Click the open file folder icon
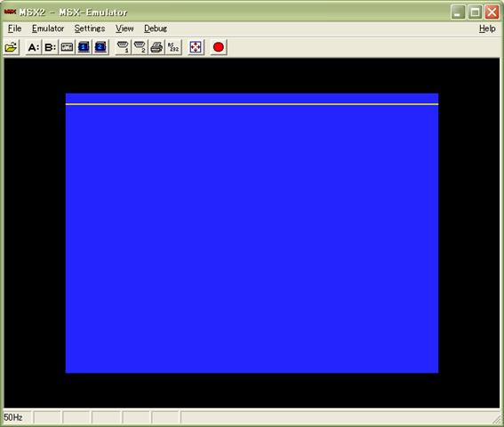 [x=12, y=47]
